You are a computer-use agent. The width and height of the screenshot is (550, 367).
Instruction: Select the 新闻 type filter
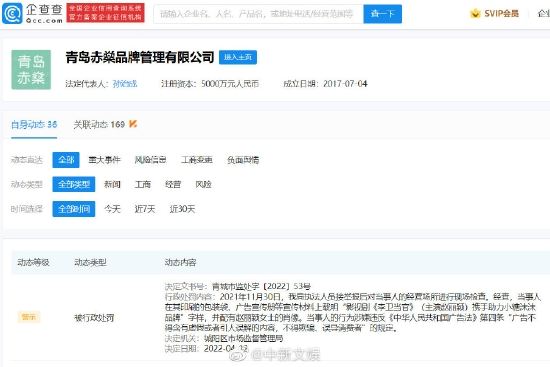(x=112, y=184)
